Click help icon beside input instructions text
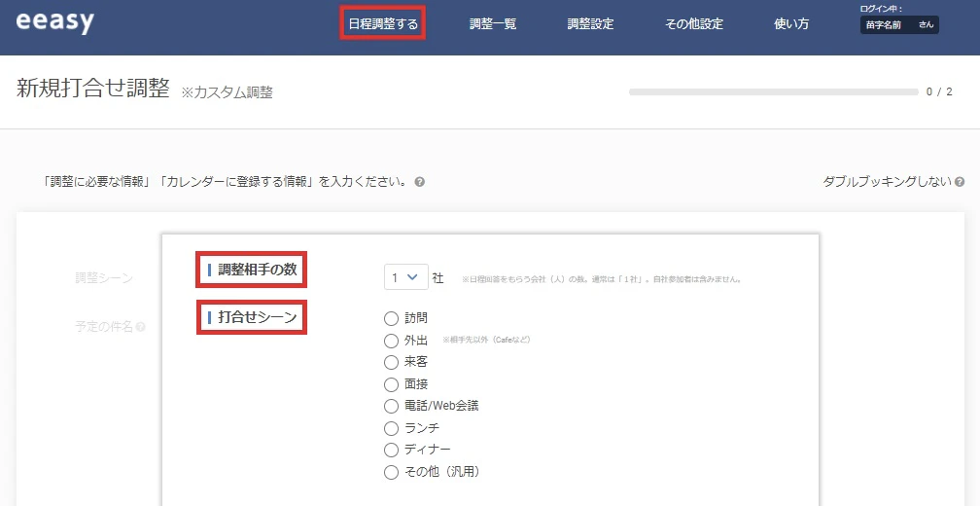The height and width of the screenshot is (506, 980). (x=419, y=182)
